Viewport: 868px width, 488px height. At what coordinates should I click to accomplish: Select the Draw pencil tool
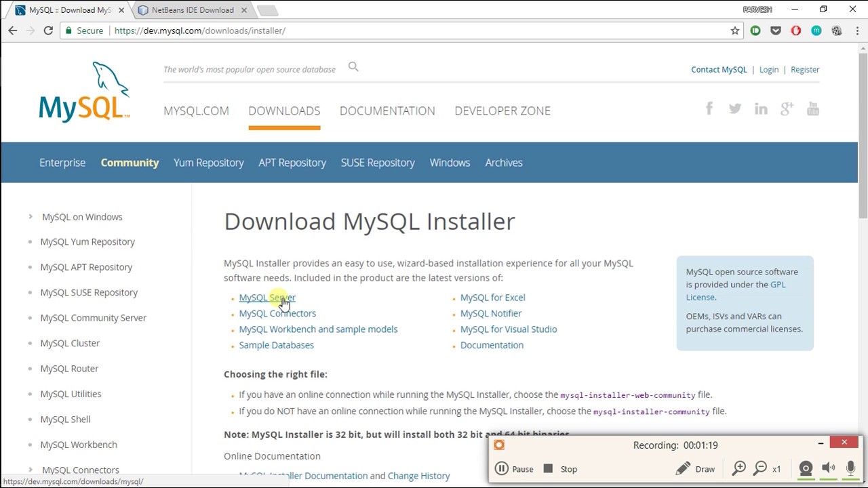(x=695, y=469)
